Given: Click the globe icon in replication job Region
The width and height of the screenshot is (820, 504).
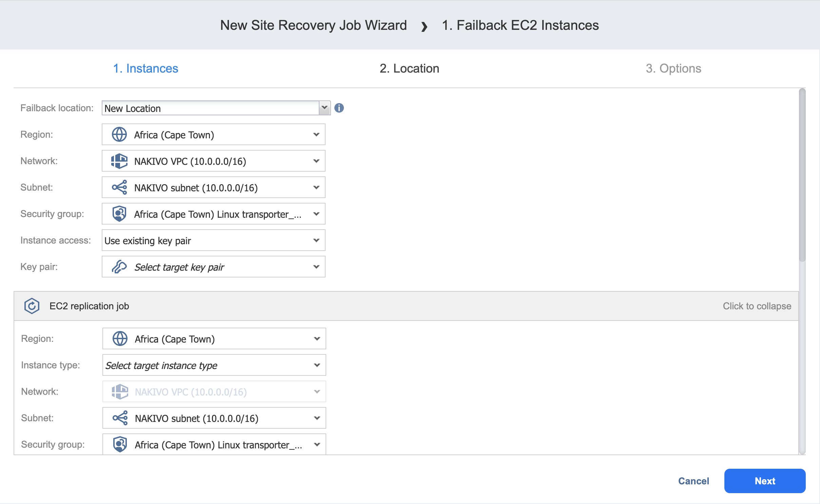Looking at the screenshot, I should click(x=120, y=339).
